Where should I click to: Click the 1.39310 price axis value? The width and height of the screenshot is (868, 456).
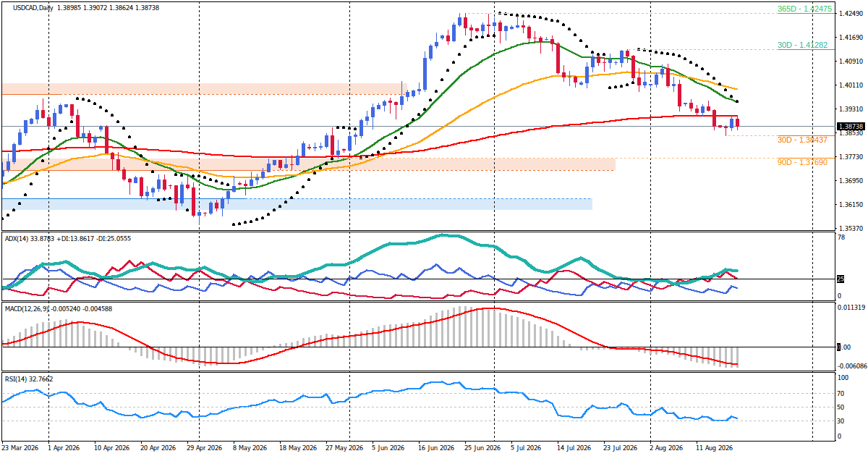tap(851, 109)
